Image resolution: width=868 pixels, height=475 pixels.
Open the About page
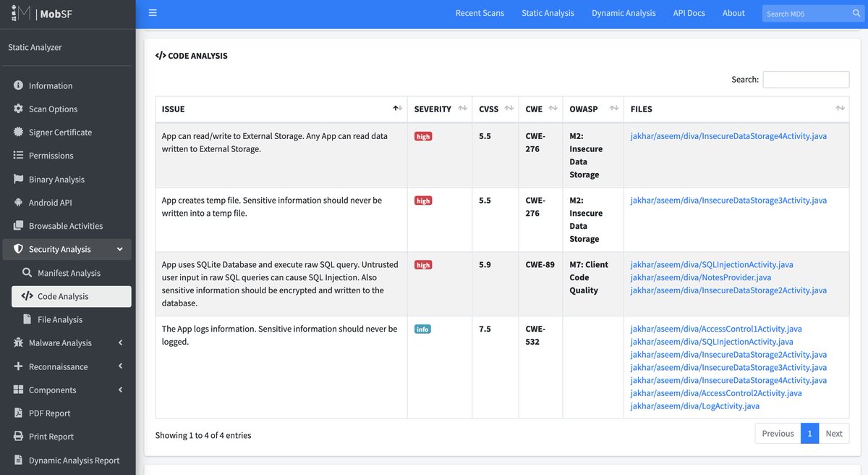click(x=733, y=12)
